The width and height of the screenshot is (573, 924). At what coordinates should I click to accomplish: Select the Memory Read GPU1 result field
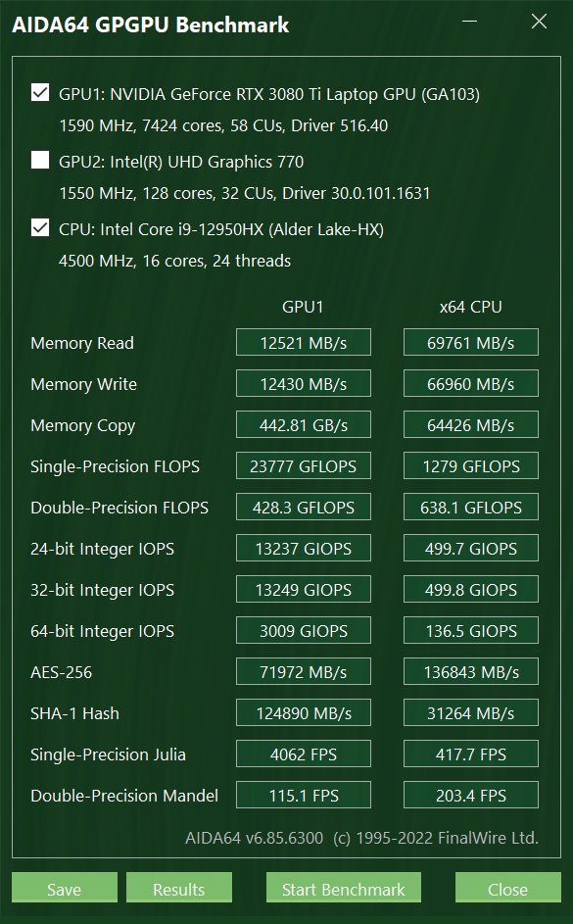pos(303,342)
